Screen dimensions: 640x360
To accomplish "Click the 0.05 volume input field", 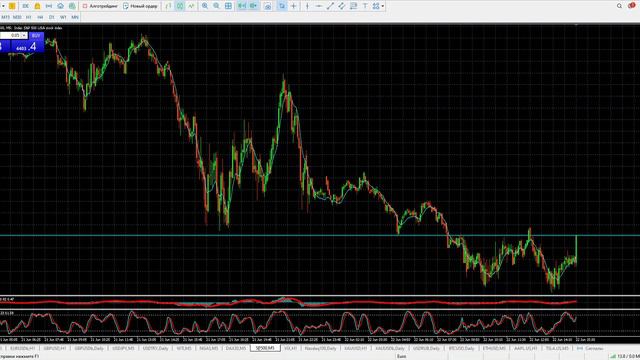I will click(x=10, y=36).
